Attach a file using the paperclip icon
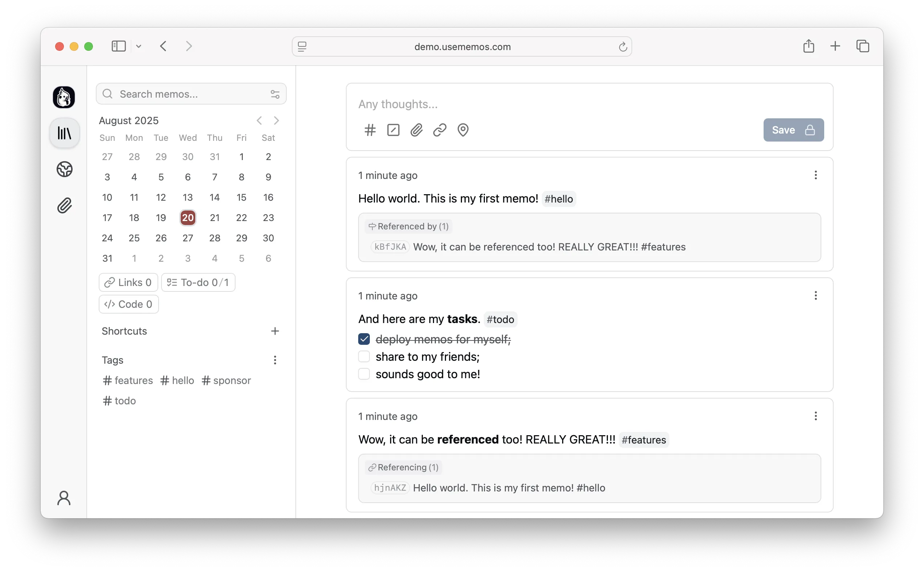Viewport: 924px width, 572px height. click(416, 130)
